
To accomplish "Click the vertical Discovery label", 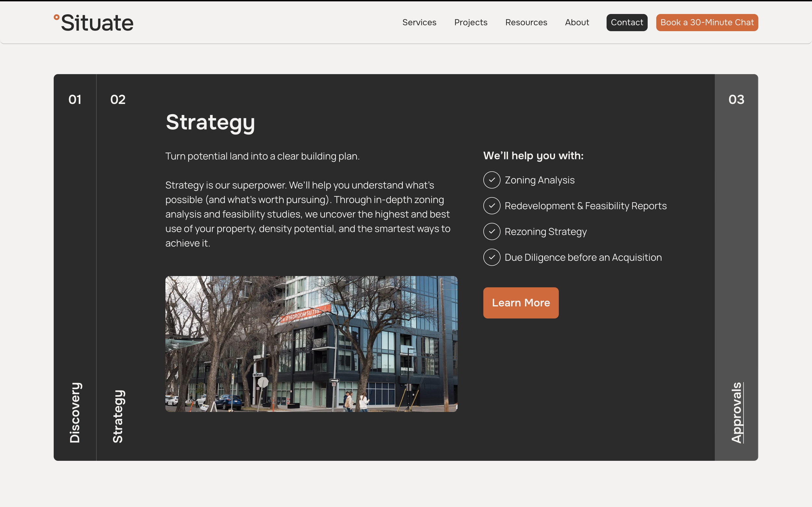I will [75, 413].
